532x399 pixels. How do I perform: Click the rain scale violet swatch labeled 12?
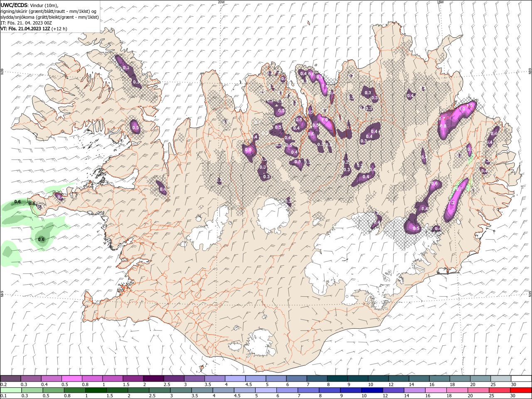coord(393,390)
